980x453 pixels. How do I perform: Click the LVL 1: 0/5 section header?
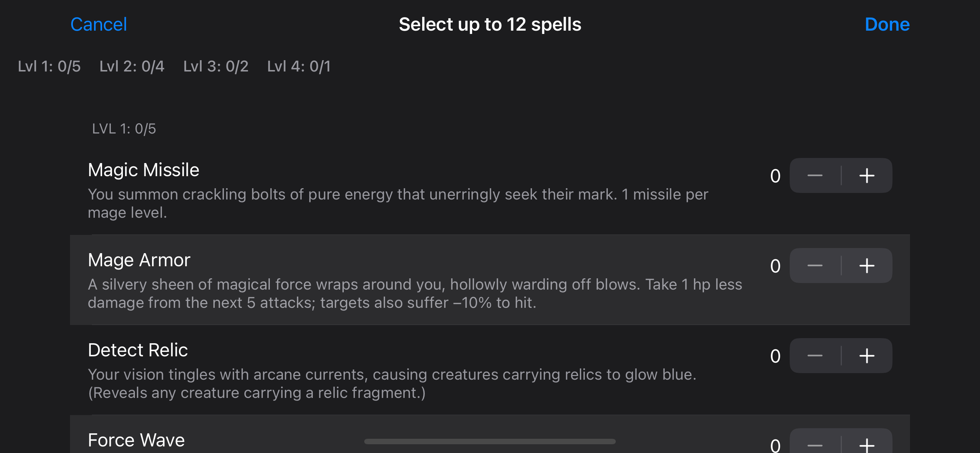[124, 129]
